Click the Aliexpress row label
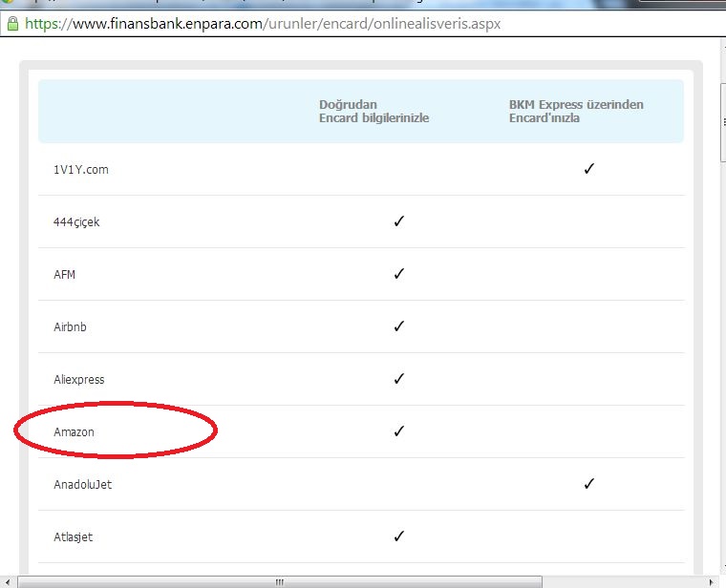The height and width of the screenshot is (588, 726). [79, 379]
